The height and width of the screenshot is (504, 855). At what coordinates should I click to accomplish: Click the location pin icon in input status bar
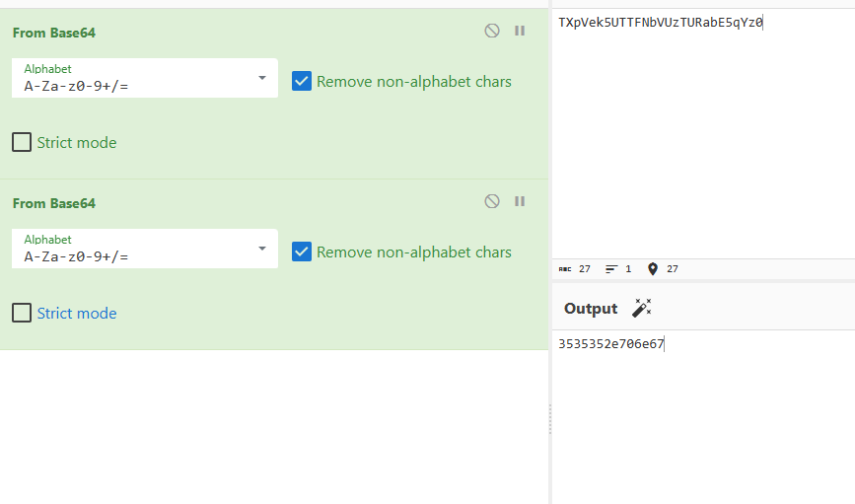pyautogui.click(x=652, y=269)
